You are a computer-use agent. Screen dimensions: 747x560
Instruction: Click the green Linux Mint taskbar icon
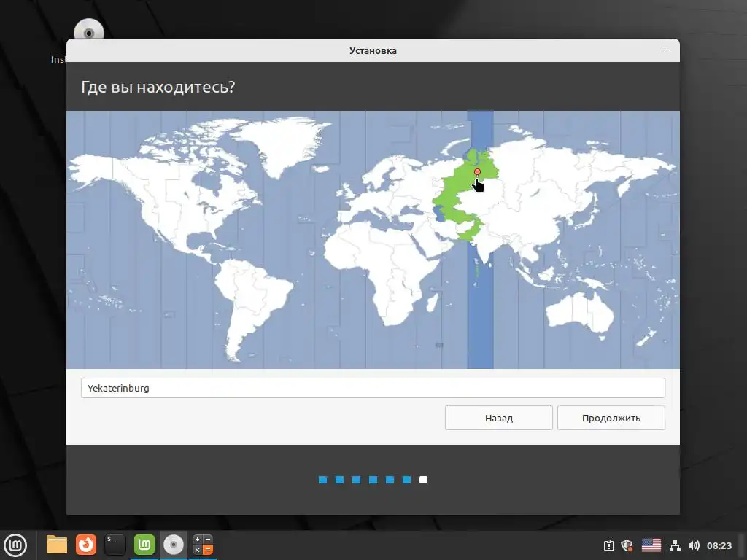tap(144, 545)
